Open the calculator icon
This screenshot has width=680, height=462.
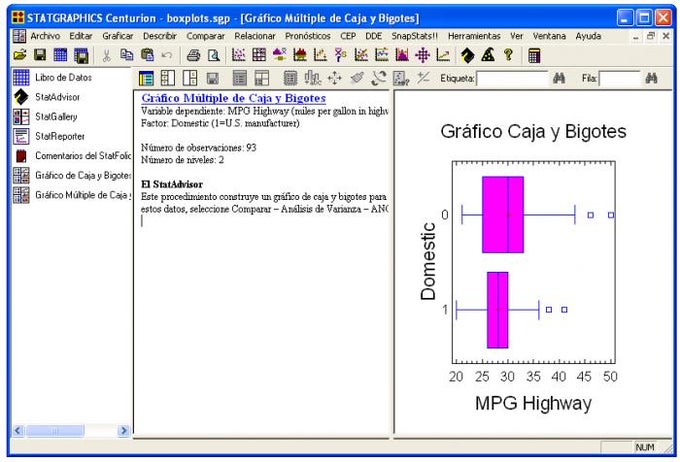point(534,56)
